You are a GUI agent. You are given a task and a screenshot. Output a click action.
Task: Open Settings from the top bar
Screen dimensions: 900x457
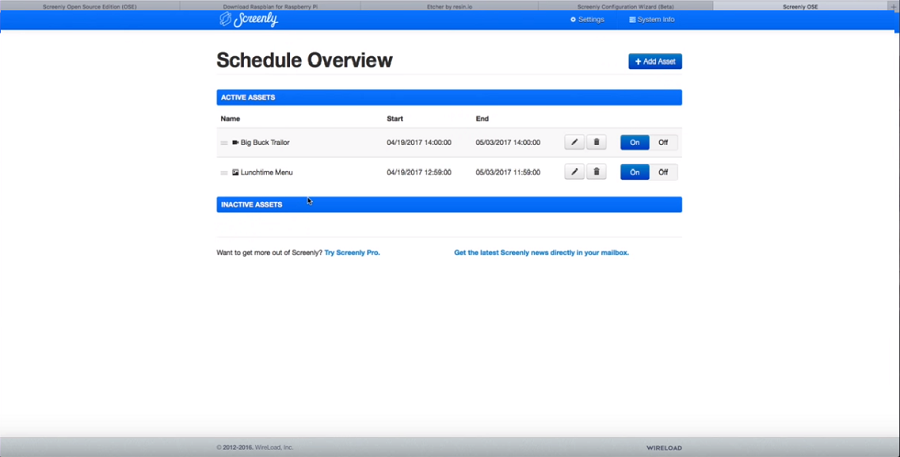point(587,20)
